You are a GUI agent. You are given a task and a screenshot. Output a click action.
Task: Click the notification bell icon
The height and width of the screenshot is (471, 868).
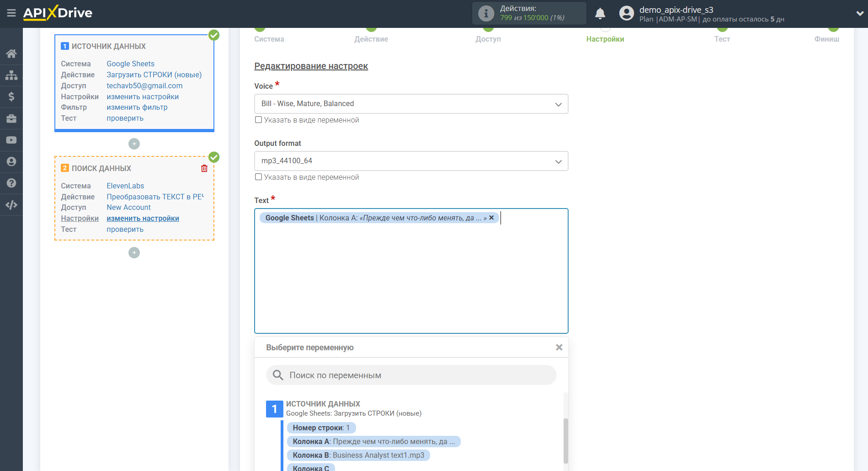click(x=600, y=14)
